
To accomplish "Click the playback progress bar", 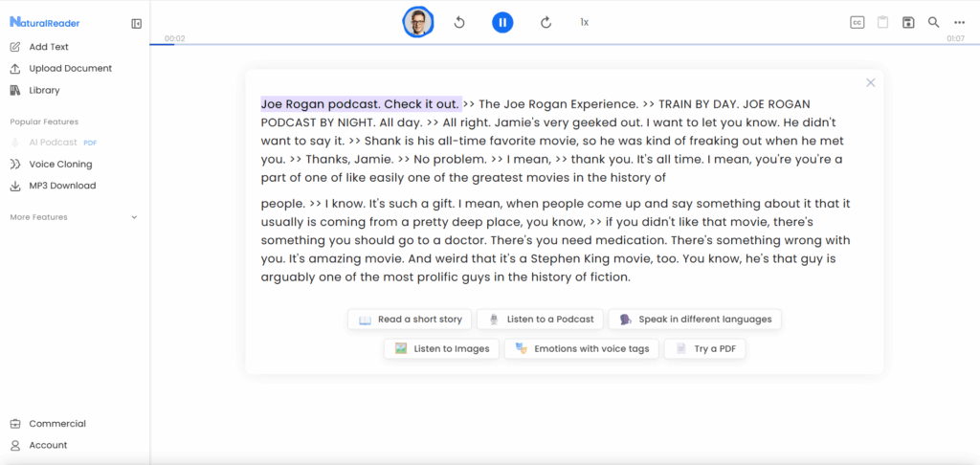I will (565, 44).
